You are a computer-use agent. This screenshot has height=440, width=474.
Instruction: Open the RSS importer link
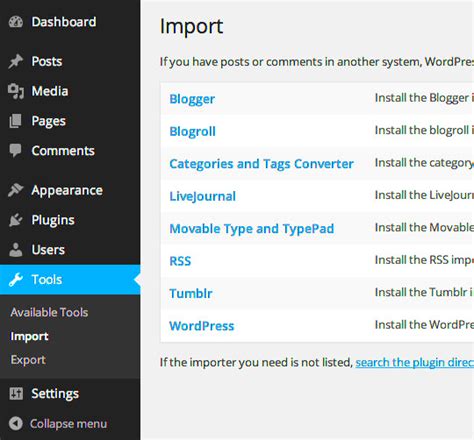pos(180,261)
